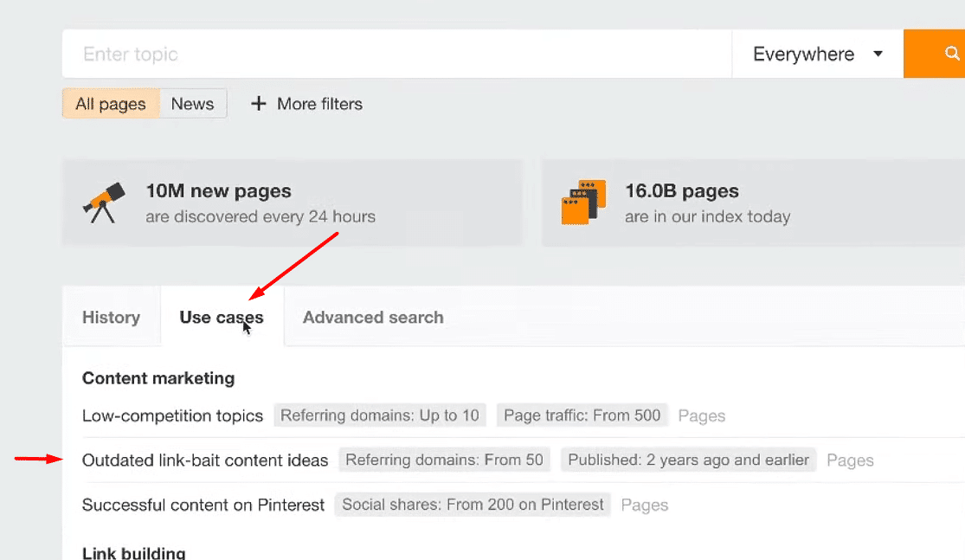The width and height of the screenshot is (965, 560).
Task: Click the stacked pages index icon
Action: pyautogui.click(x=583, y=203)
